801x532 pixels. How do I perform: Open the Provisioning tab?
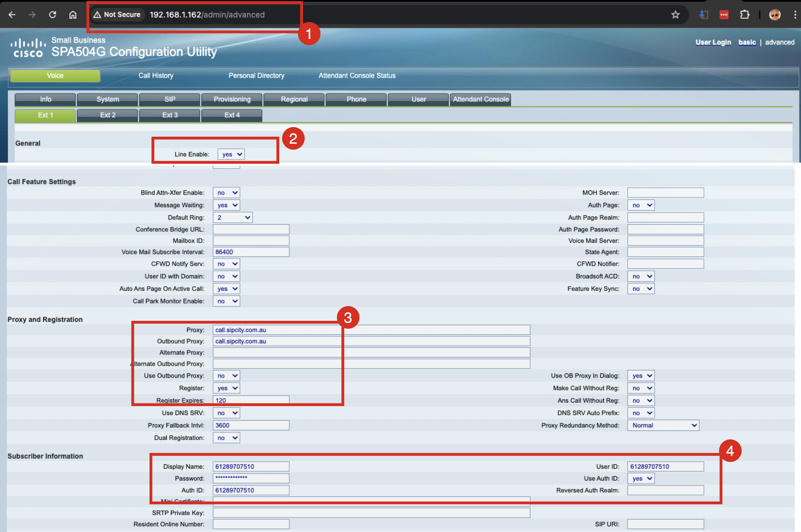pos(232,99)
